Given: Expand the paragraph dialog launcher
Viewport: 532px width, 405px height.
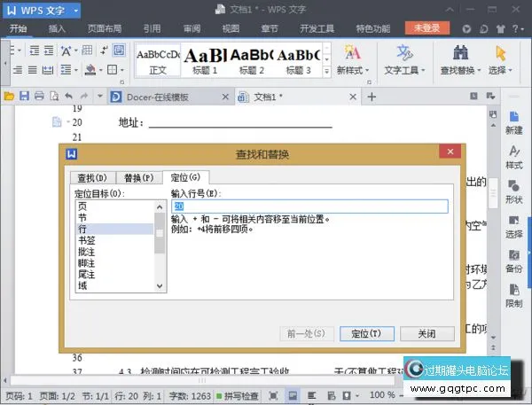Looking at the screenshot, I should [x=122, y=82].
